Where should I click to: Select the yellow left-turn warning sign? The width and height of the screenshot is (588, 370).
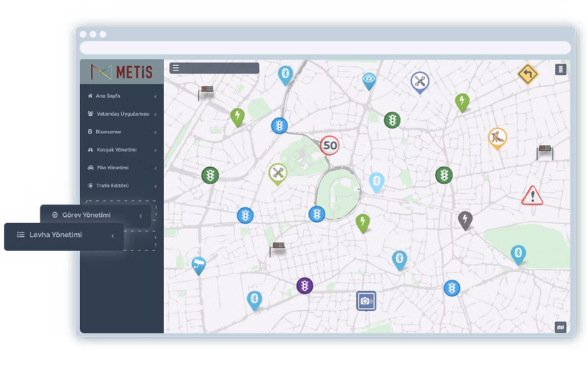pyautogui.click(x=527, y=74)
